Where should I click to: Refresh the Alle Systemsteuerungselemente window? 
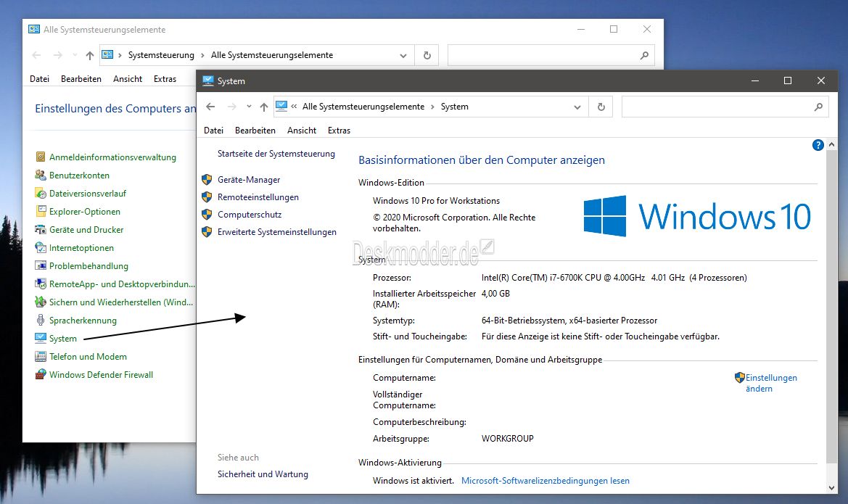point(427,55)
